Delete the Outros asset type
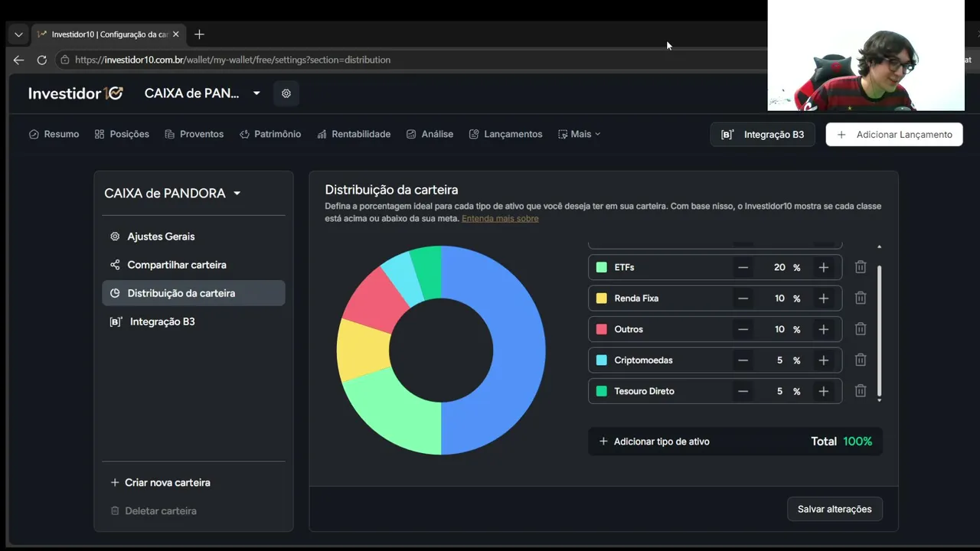Viewport: 980px width, 551px height. [x=861, y=329]
